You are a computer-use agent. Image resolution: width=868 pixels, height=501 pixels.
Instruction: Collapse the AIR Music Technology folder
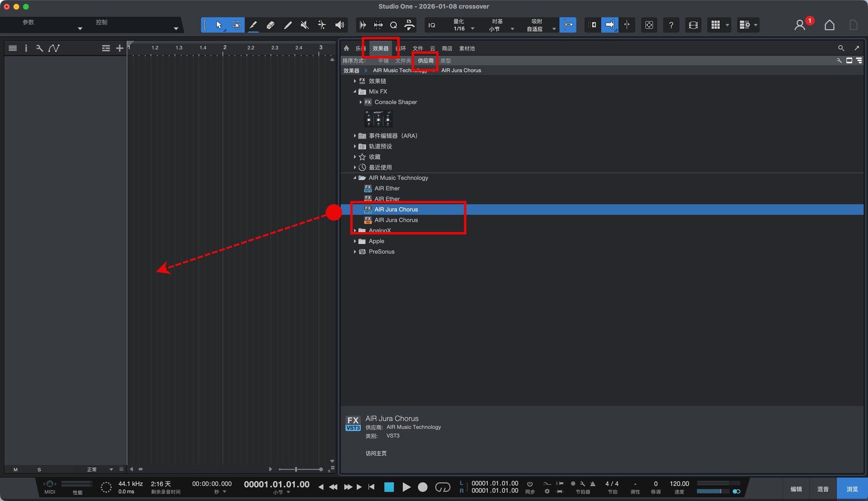click(355, 178)
